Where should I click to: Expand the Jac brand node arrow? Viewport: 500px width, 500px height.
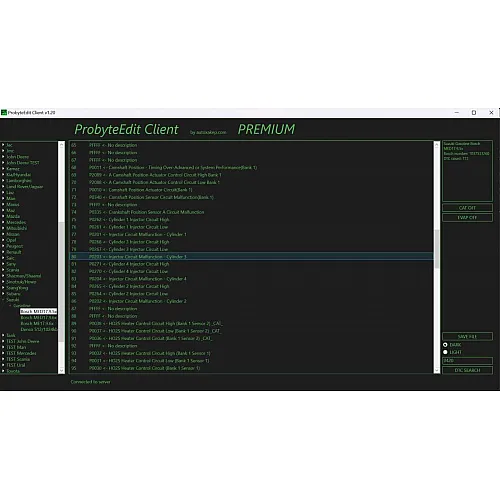tap(3, 145)
